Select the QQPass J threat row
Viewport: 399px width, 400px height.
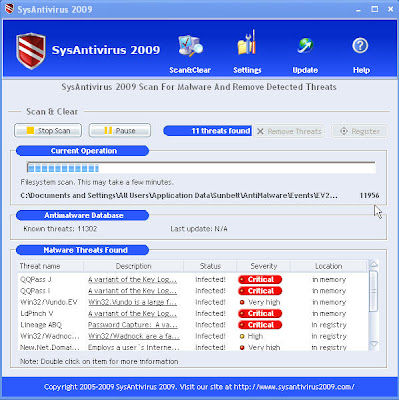click(193, 279)
